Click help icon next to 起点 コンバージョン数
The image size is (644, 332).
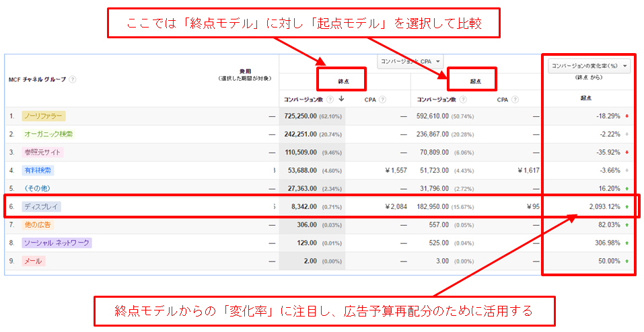(463, 99)
